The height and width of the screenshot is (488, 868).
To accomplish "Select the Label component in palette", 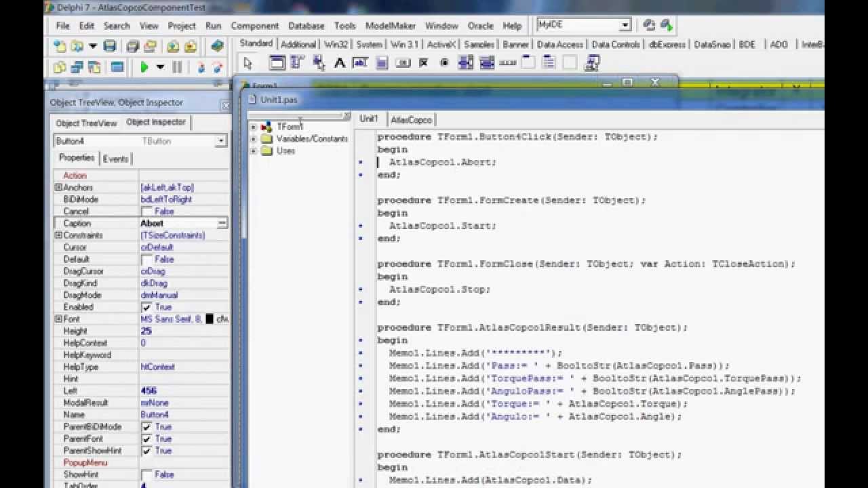I will (x=340, y=63).
